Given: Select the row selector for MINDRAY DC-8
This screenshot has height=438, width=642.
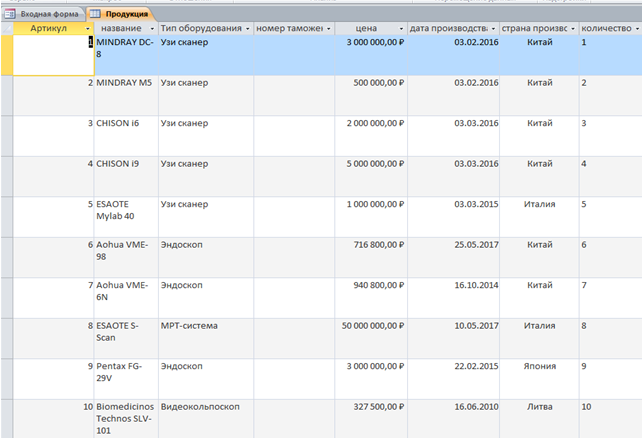Looking at the screenshot, I should point(7,55).
